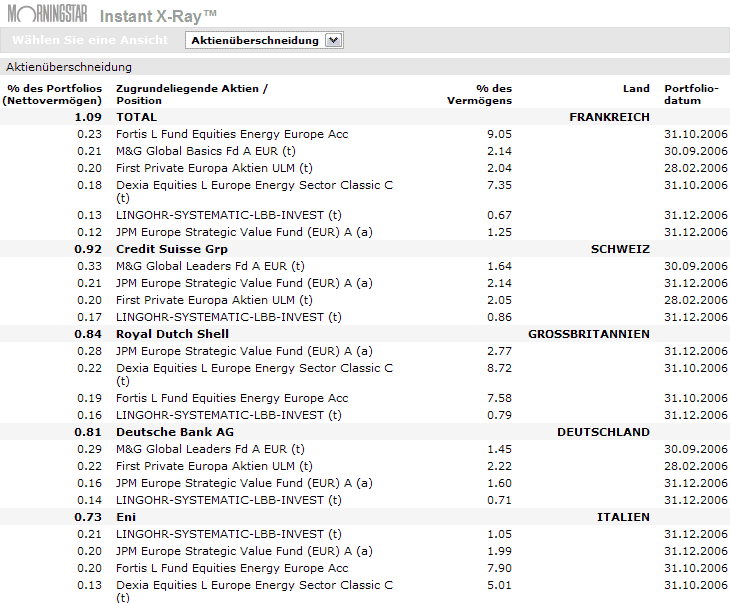The width and height of the screenshot is (730, 603).
Task: Click JPM Europe Strategic Value under Credit Suisse
Action: coord(244,283)
